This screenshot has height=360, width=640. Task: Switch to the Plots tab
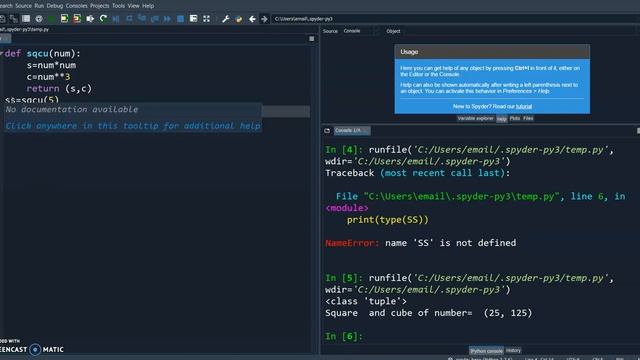515,118
